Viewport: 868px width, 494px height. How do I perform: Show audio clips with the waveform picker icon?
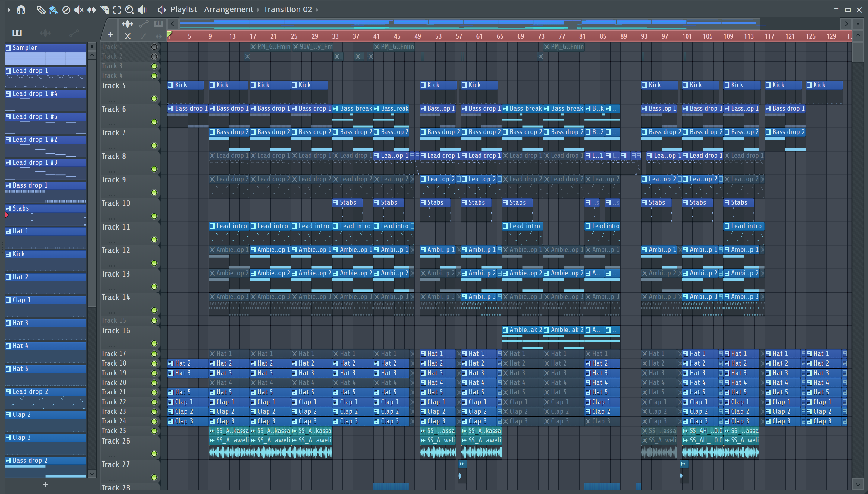pos(45,33)
